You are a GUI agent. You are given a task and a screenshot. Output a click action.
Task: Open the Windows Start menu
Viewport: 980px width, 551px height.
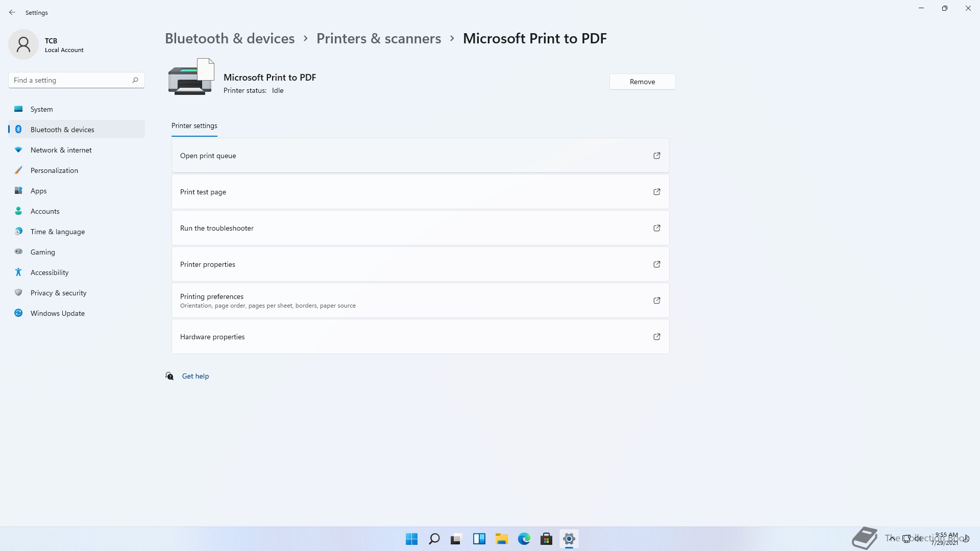point(411,539)
